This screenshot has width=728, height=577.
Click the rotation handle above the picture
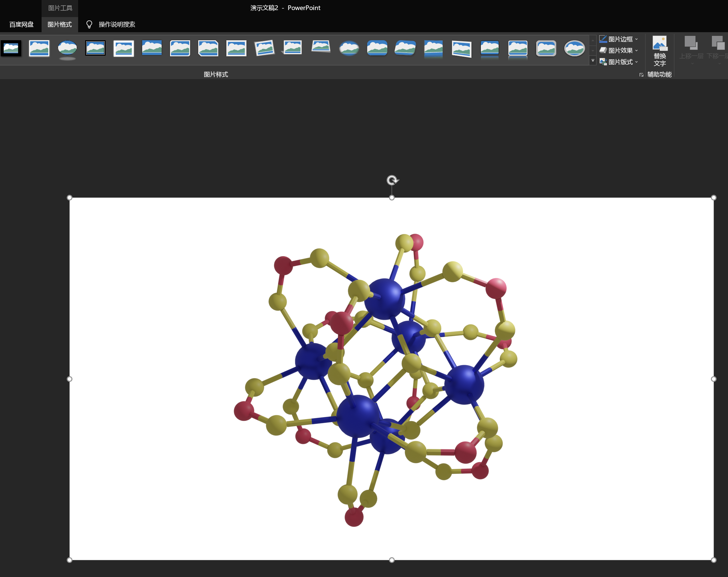pos(392,180)
